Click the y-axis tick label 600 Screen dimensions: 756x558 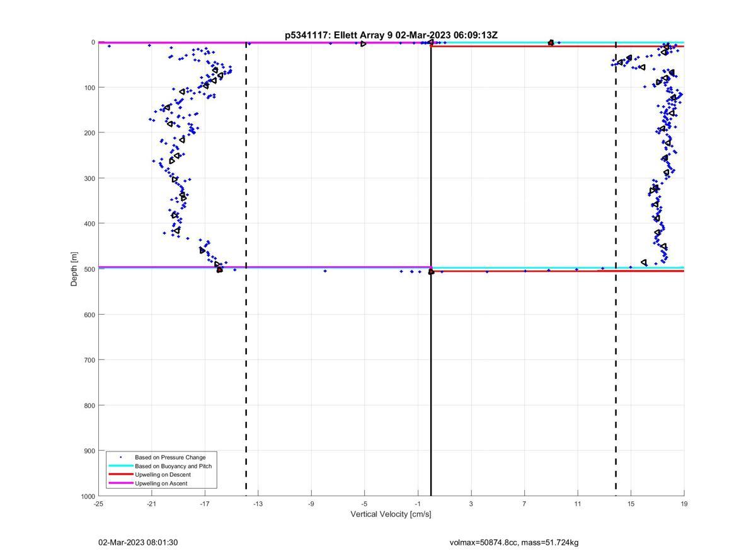(89, 315)
